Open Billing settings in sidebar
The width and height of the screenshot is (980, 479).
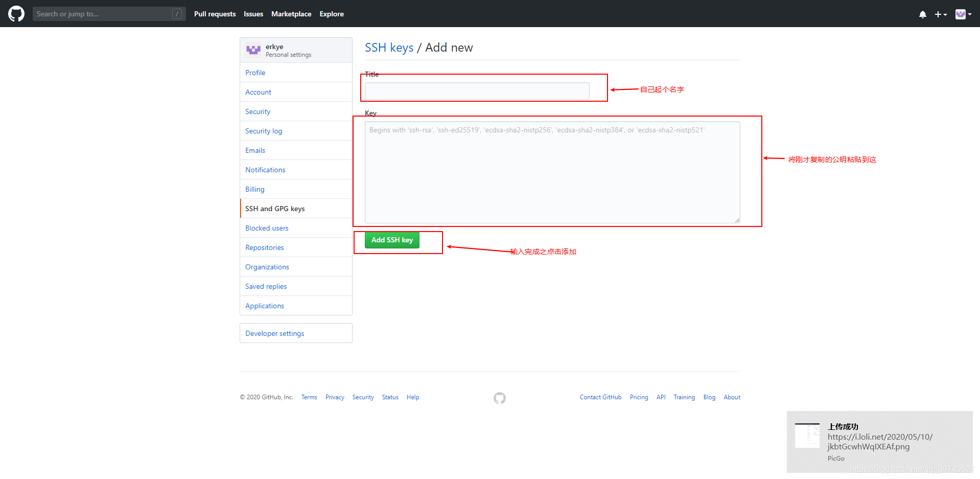[296, 189]
